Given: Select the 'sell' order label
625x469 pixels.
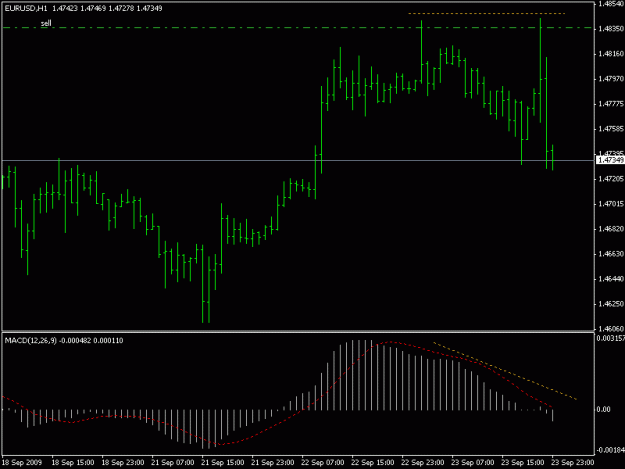Looking at the screenshot, I should click(x=46, y=23).
